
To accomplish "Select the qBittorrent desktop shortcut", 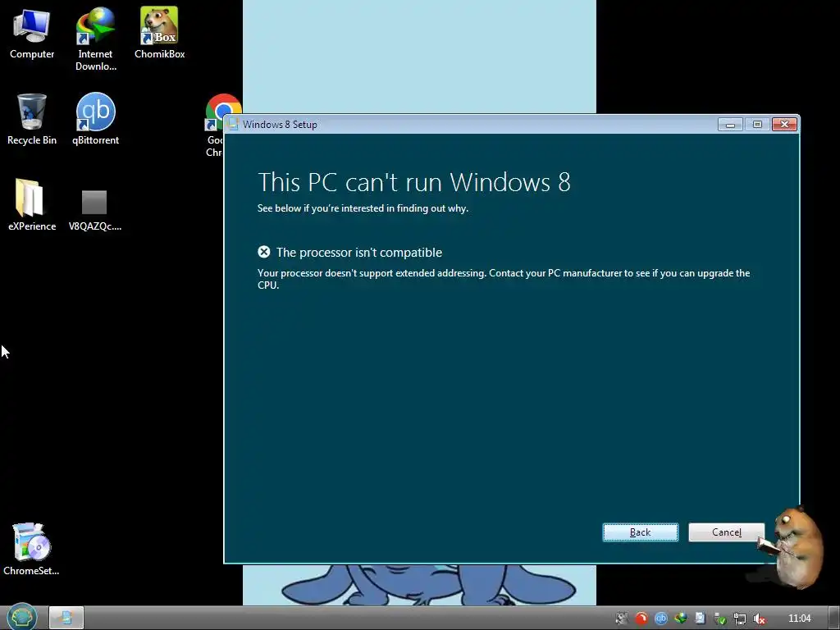I will pyautogui.click(x=95, y=119).
